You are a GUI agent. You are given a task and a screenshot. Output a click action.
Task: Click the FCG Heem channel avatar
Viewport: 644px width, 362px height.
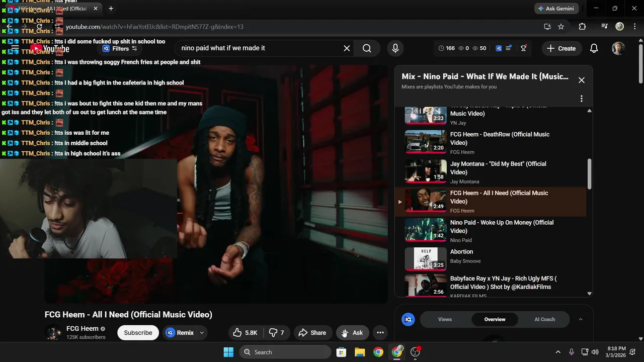pos(53,333)
